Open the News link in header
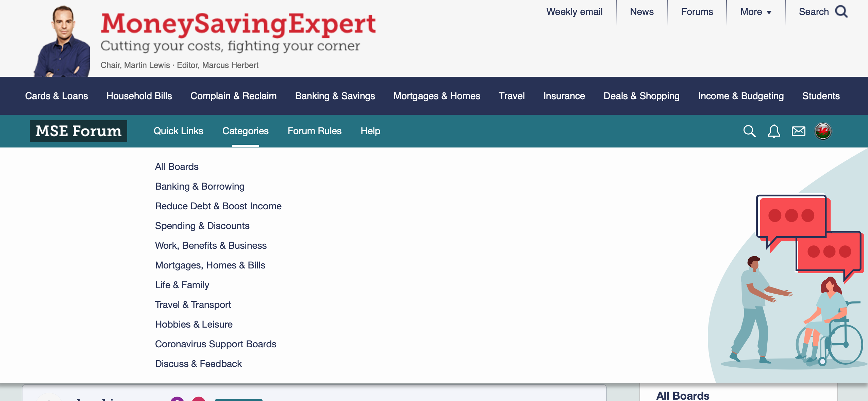 tap(642, 12)
